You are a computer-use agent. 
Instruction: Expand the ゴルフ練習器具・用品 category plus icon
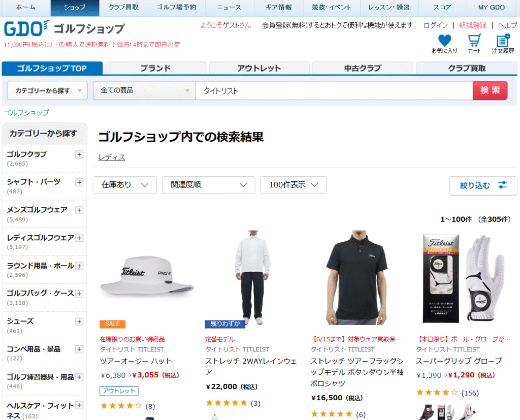click(x=79, y=377)
